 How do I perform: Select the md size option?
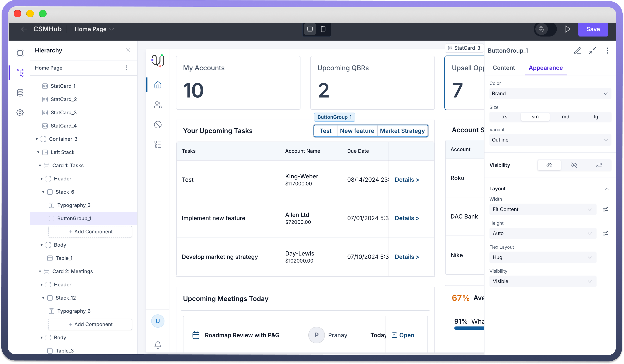click(x=565, y=117)
